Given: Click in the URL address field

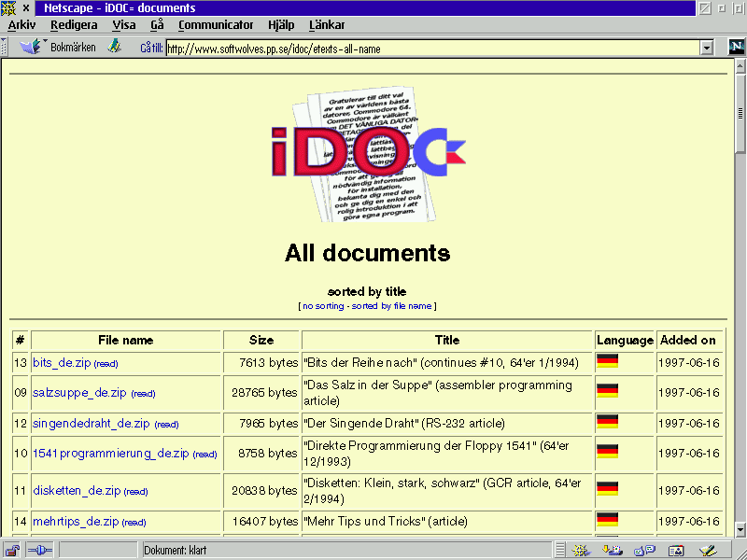Looking at the screenshot, I should pos(430,49).
